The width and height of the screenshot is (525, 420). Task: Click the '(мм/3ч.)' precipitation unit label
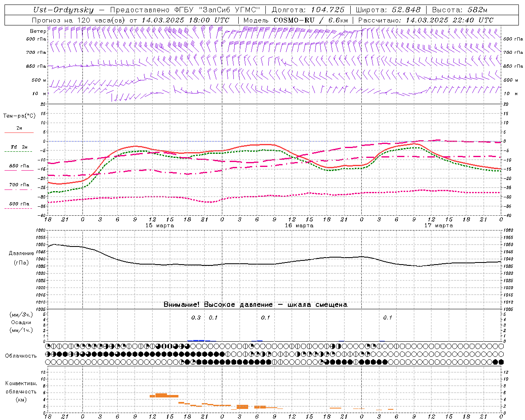[x=21, y=315]
